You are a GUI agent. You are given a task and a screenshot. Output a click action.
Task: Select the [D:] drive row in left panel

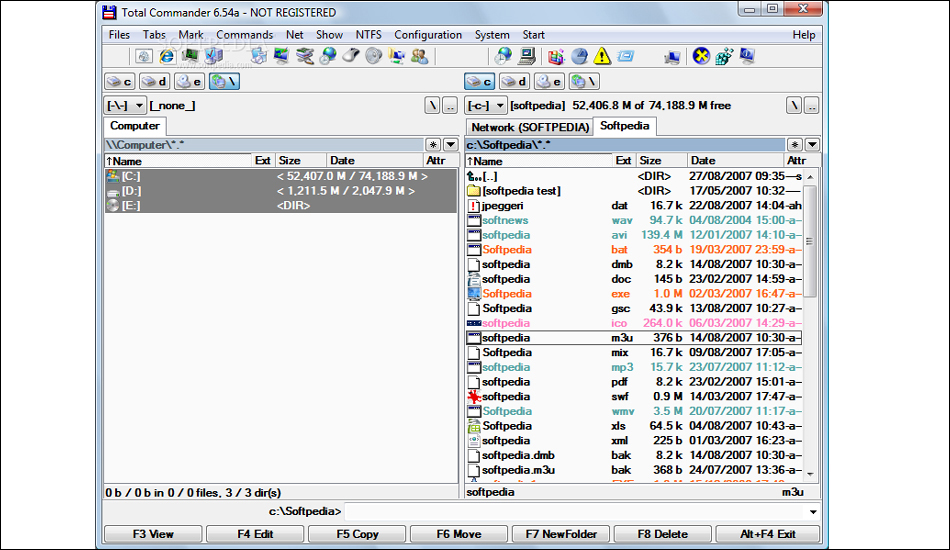(281, 191)
